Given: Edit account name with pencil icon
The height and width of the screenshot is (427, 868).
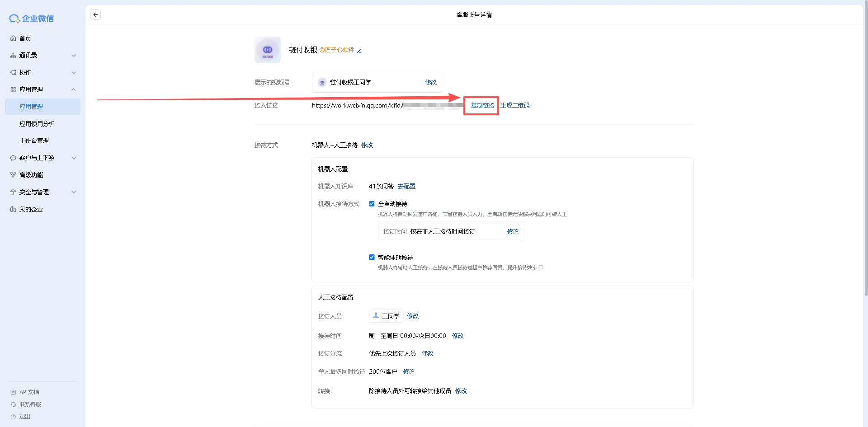Looking at the screenshot, I should click(x=359, y=51).
